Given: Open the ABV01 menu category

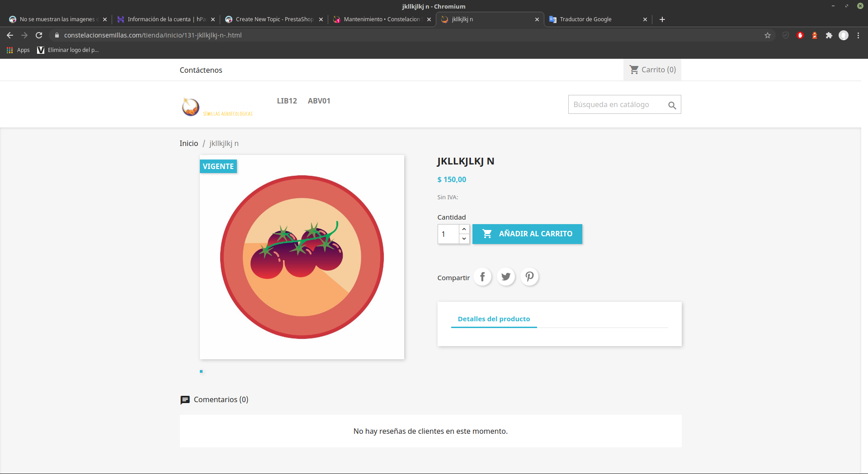Looking at the screenshot, I should [x=319, y=101].
